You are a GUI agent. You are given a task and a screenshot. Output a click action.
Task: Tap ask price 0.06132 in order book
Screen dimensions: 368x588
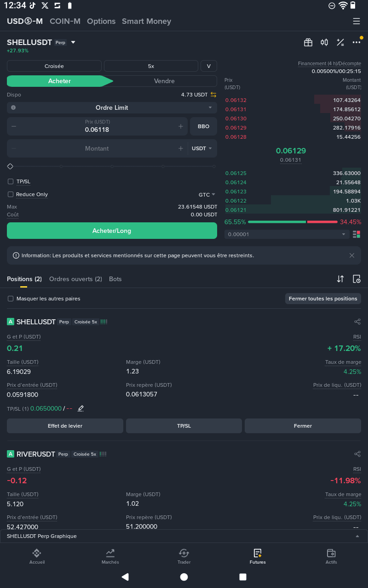(236, 100)
